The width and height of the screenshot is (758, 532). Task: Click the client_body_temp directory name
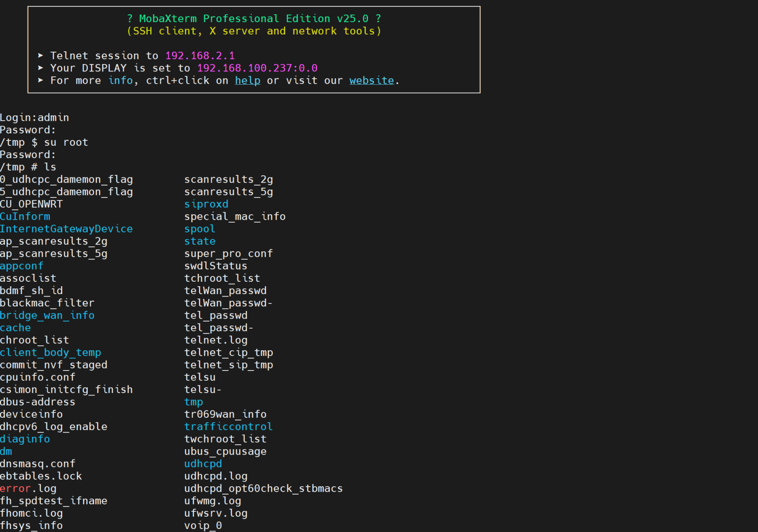click(51, 353)
